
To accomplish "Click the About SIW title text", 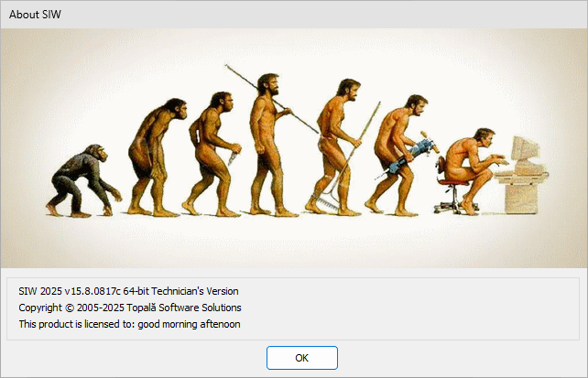I will coord(35,15).
